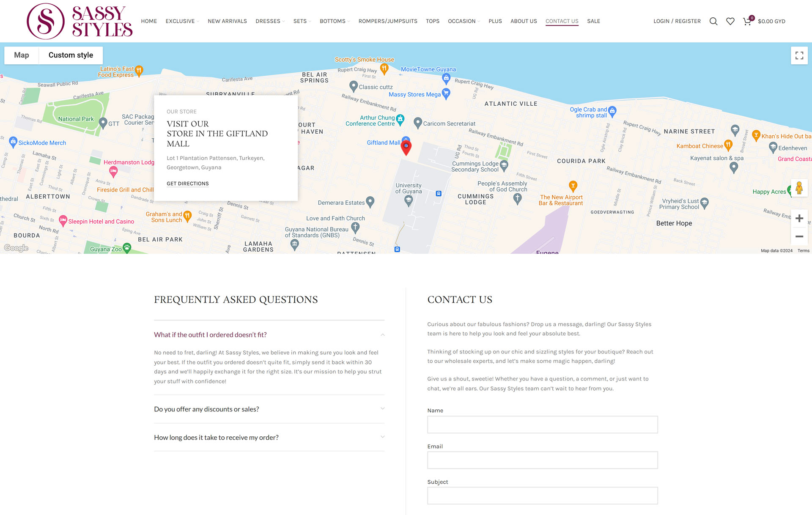Open the shopping cart icon
Image resolution: width=812 pixels, height=515 pixels.
(747, 21)
